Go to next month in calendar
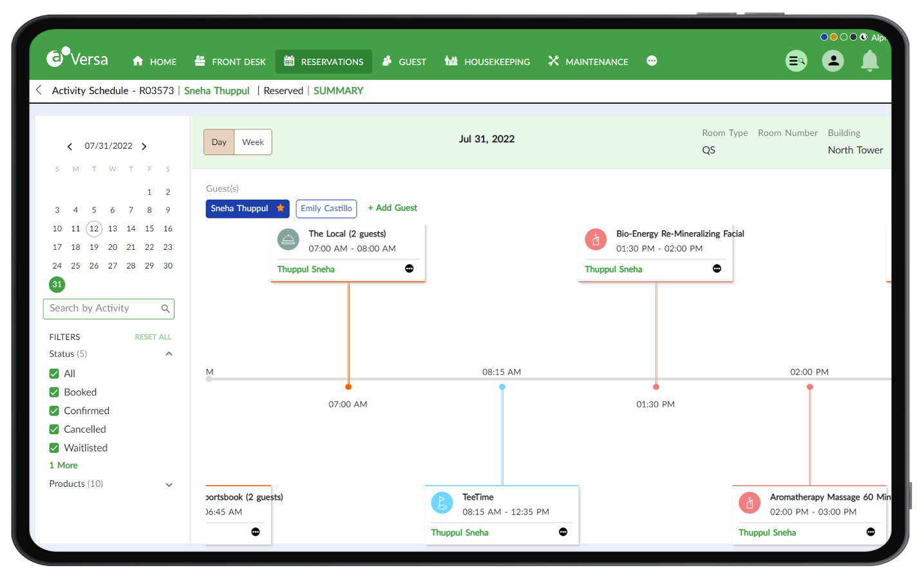924x577 pixels. tap(144, 147)
